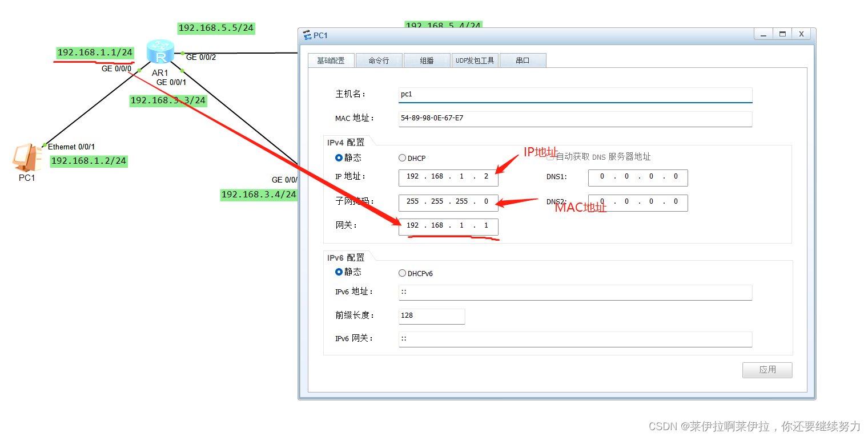Open the 组播 tab

(x=427, y=60)
